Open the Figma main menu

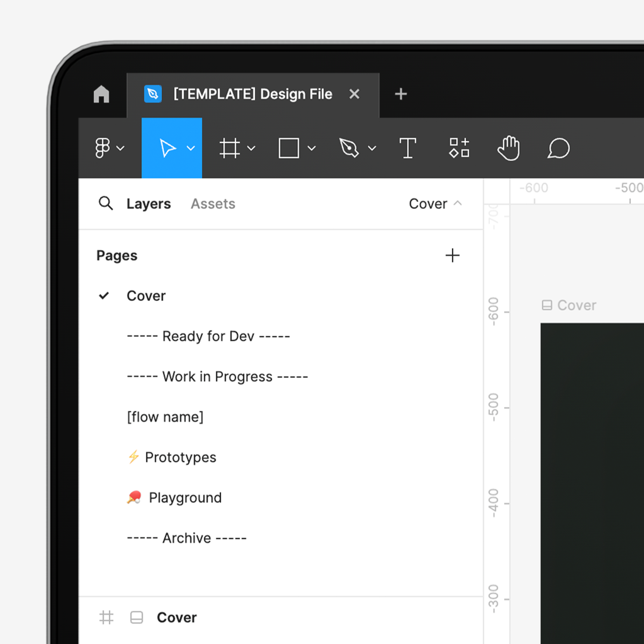[x=102, y=148]
